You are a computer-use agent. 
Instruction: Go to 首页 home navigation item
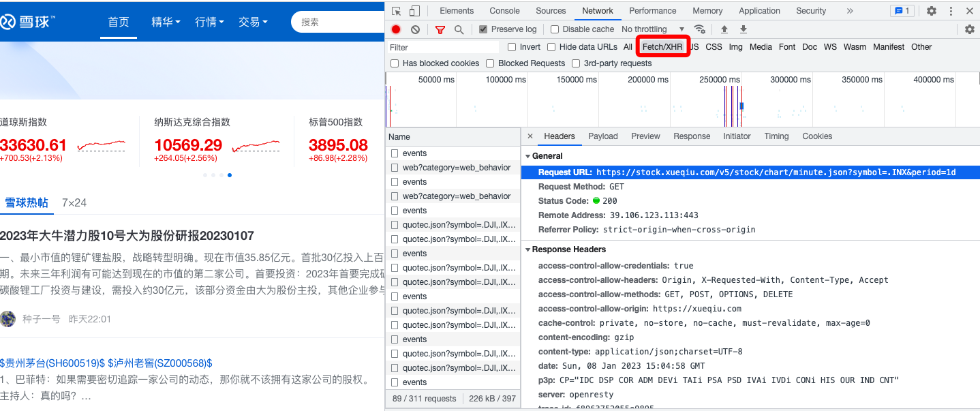tap(119, 22)
